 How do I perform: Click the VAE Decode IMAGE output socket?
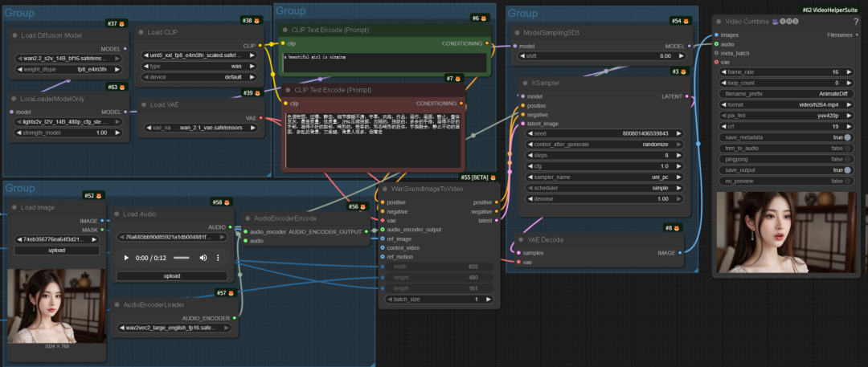point(681,253)
